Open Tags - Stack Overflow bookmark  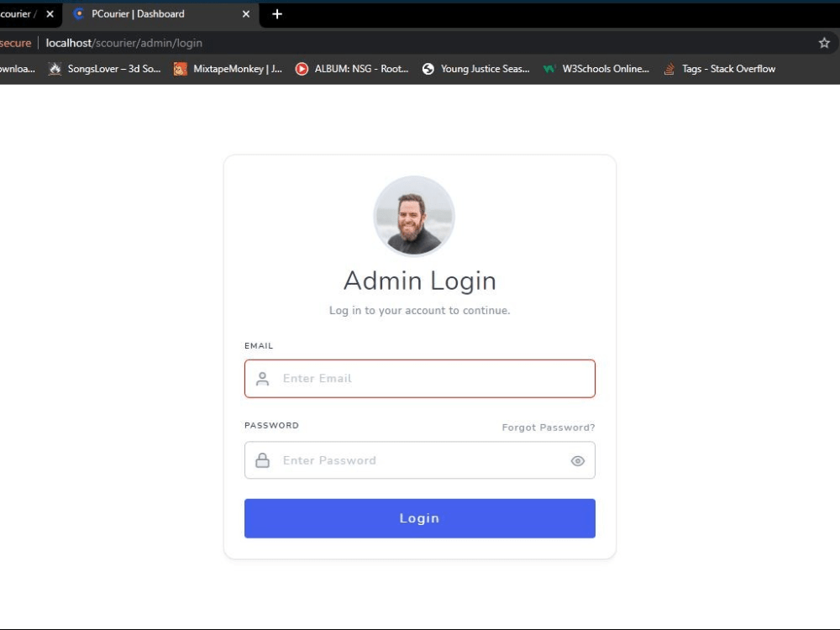[720, 69]
